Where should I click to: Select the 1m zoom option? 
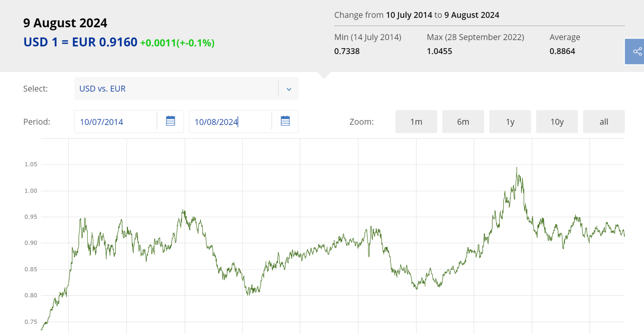pyautogui.click(x=416, y=121)
